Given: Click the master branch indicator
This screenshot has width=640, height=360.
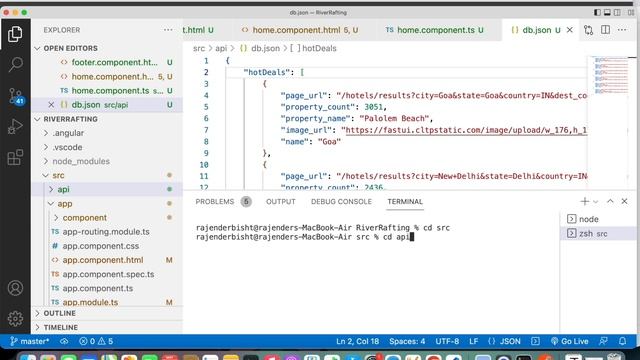Looking at the screenshot, I should pyautogui.click(x=29, y=341).
